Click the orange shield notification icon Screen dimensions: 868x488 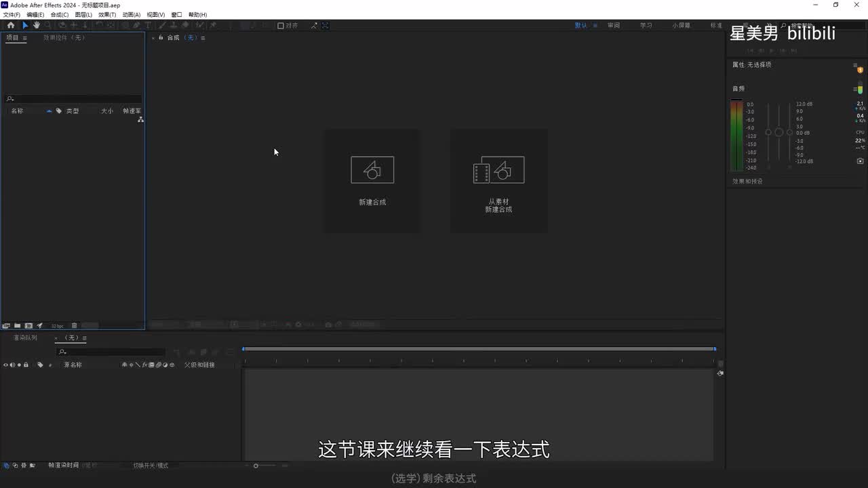coord(861,70)
